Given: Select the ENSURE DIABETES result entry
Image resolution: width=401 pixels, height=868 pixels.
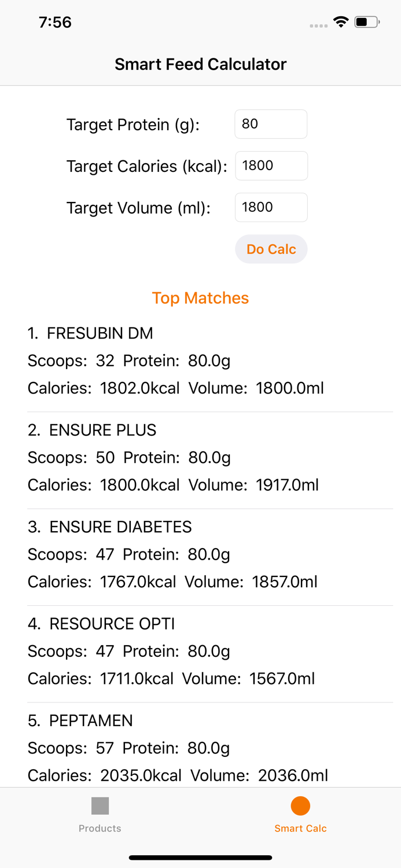Looking at the screenshot, I should pyautogui.click(x=200, y=554).
